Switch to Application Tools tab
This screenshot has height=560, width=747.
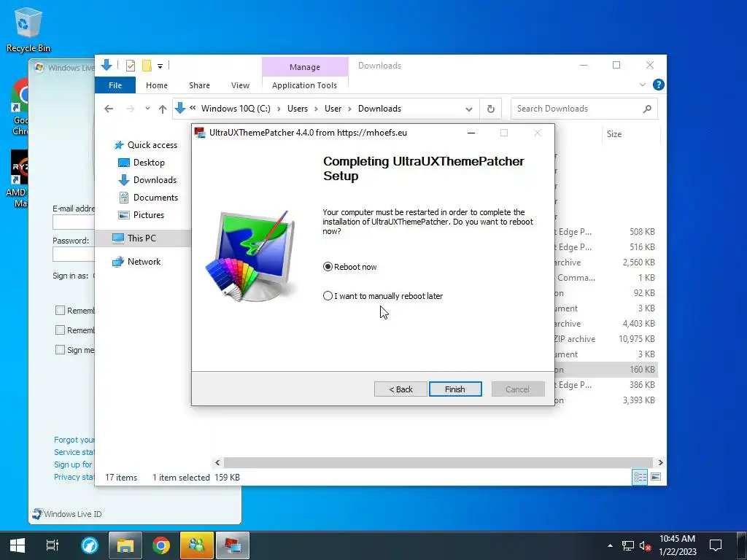[304, 85]
